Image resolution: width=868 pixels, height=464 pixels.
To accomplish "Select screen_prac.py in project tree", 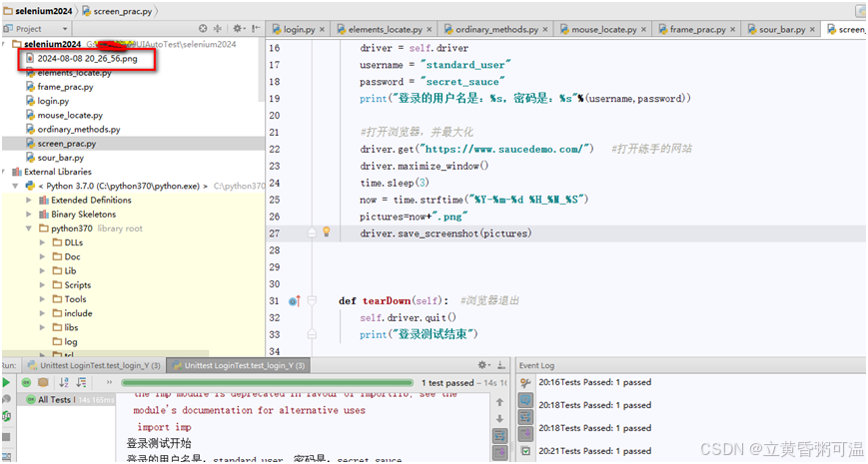I will click(x=67, y=144).
